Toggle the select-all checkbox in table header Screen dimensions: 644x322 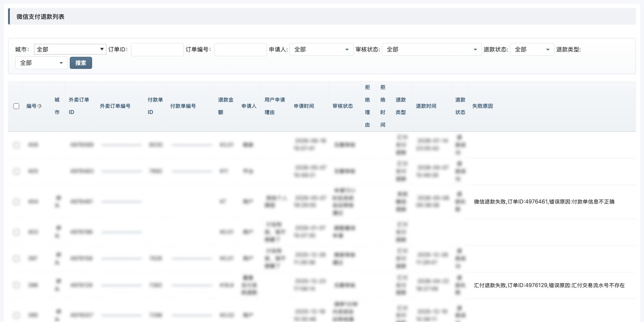(x=17, y=106)
